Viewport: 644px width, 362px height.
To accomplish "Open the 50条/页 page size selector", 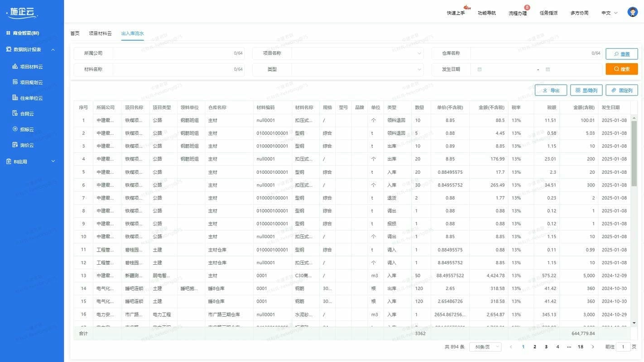I will (x=485, y=347).
